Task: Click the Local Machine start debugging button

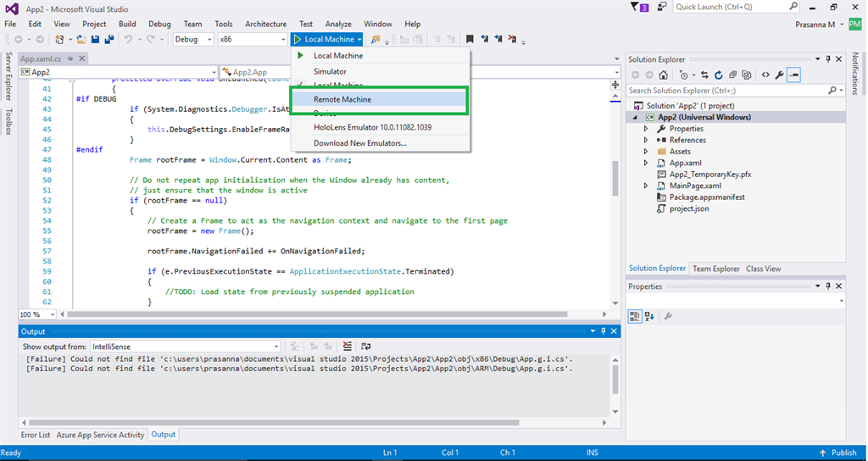Action: pos(325,40)
